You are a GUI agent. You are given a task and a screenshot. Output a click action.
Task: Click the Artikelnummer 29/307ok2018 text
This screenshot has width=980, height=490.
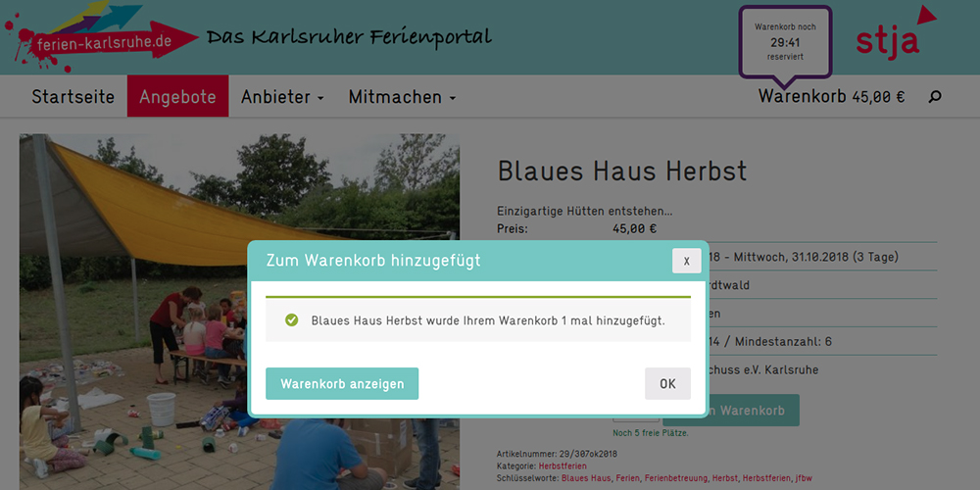[x=557, y=454]
